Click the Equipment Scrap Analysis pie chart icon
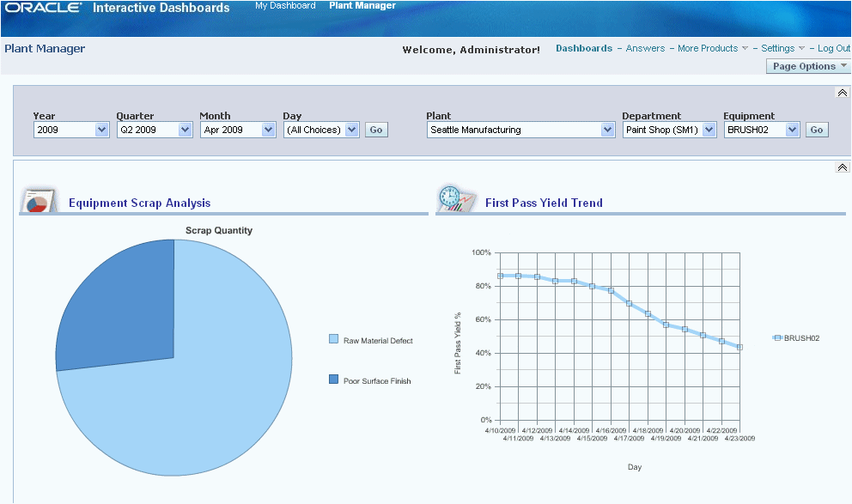 click(x=40, y=200)
